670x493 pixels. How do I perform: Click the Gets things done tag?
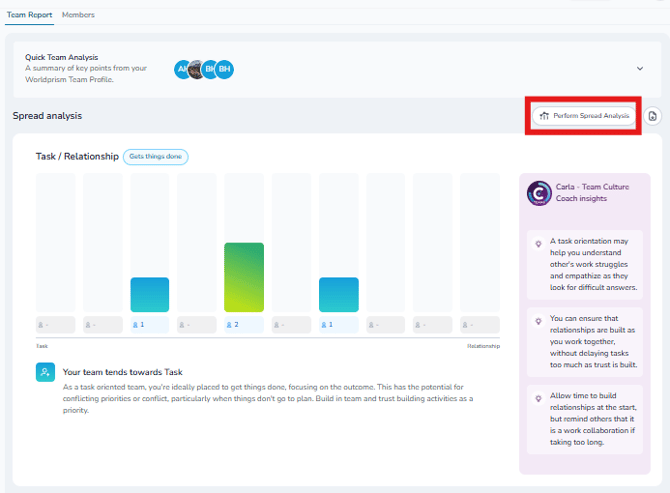pos(156,157)
